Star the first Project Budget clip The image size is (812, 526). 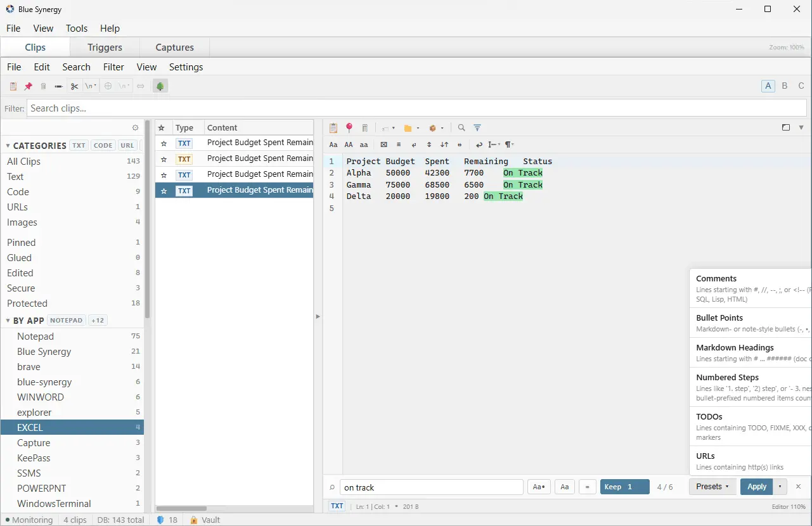164,143
